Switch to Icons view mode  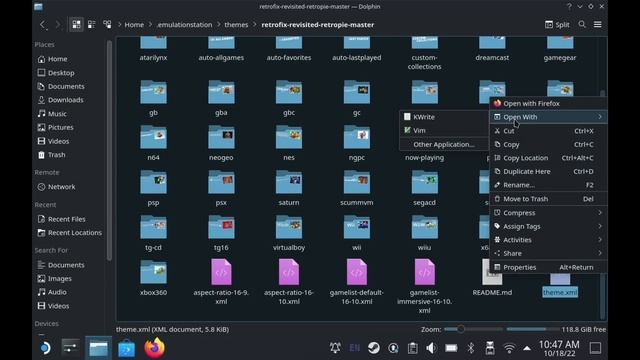[x=76, y=24]
